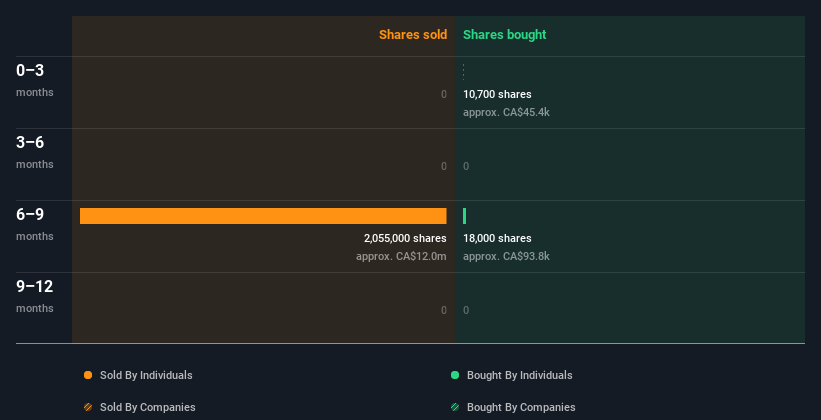
Task: Click the orange 6–9 months shares sold bar
Action: pos(263,216)
